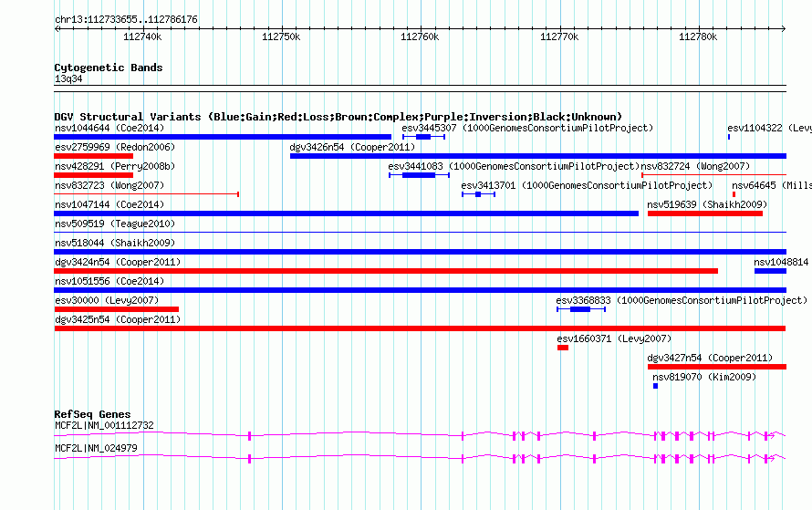Image resolution: width=812 pixels, height=510 pixels.
Task: Click the Cytogenetic Bands track title
Action: [x=109, y=68]
